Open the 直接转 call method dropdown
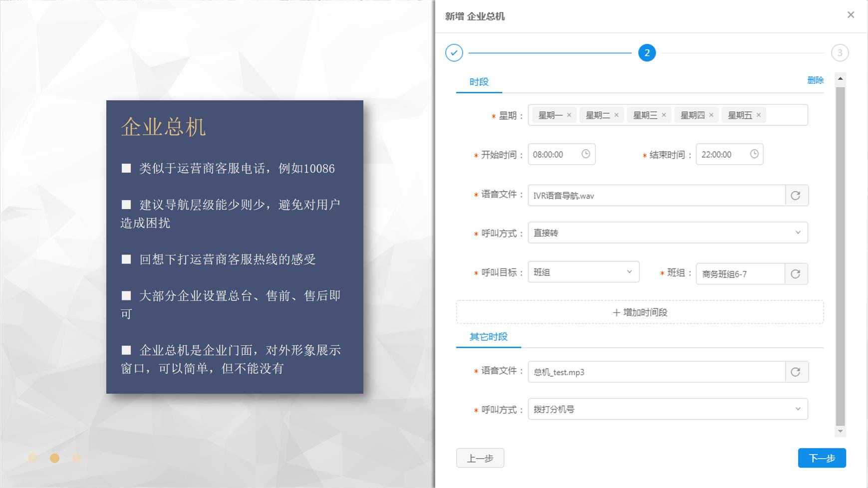The width and height of the screenshot is (868, 488). tap(668, 233)
